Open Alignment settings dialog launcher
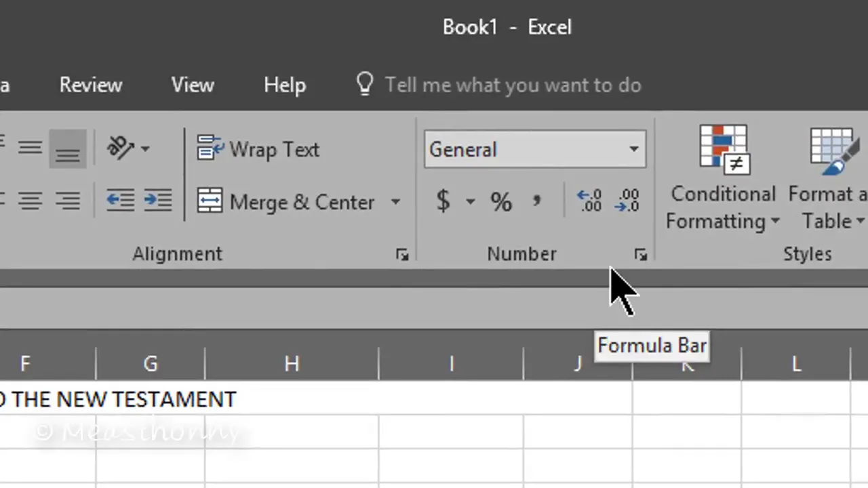The image size is (868, 488). tap(402, 255)
